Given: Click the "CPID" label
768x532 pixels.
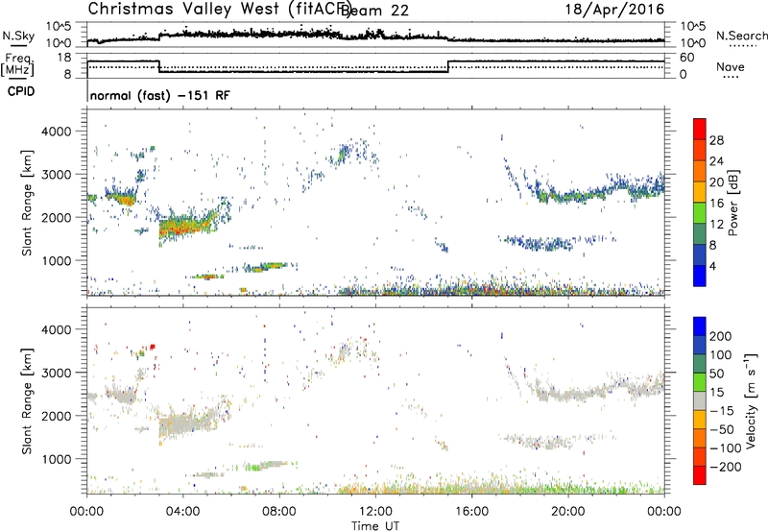Looking at the screenshot, I should tap(21, 91).
